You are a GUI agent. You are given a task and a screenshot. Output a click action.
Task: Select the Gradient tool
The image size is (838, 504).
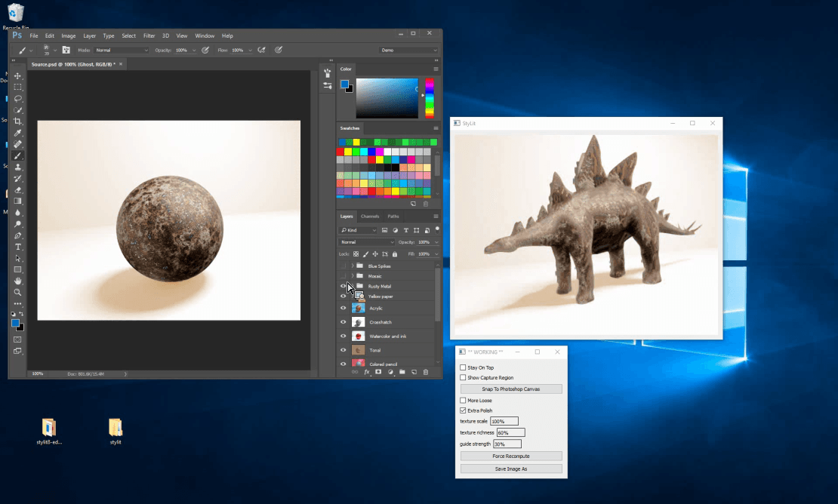click(17, 201)
